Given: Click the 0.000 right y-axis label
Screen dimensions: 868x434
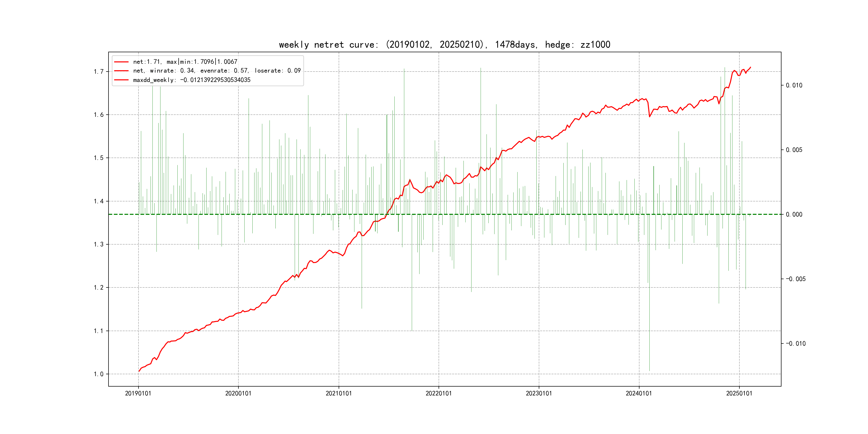Looking at the screenshot, I should (794, 215).
